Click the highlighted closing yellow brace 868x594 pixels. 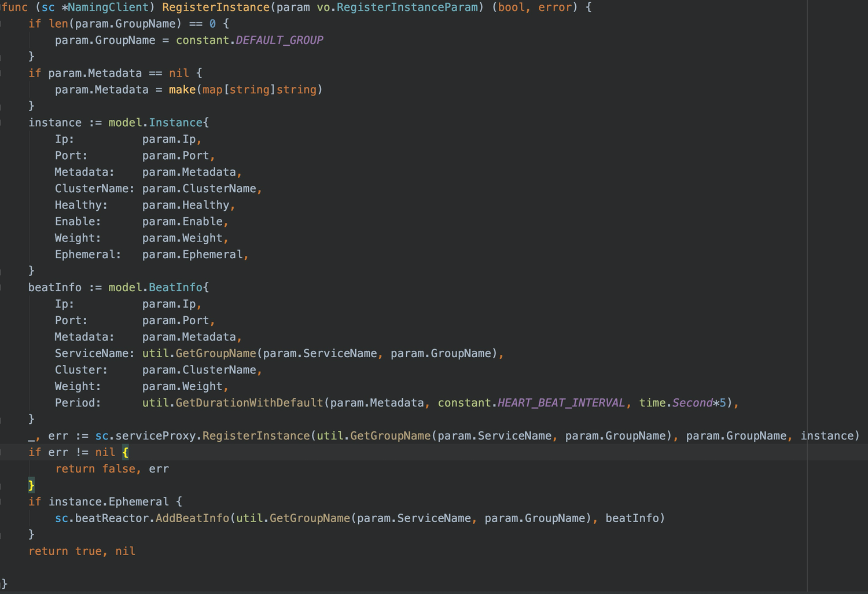31,485
